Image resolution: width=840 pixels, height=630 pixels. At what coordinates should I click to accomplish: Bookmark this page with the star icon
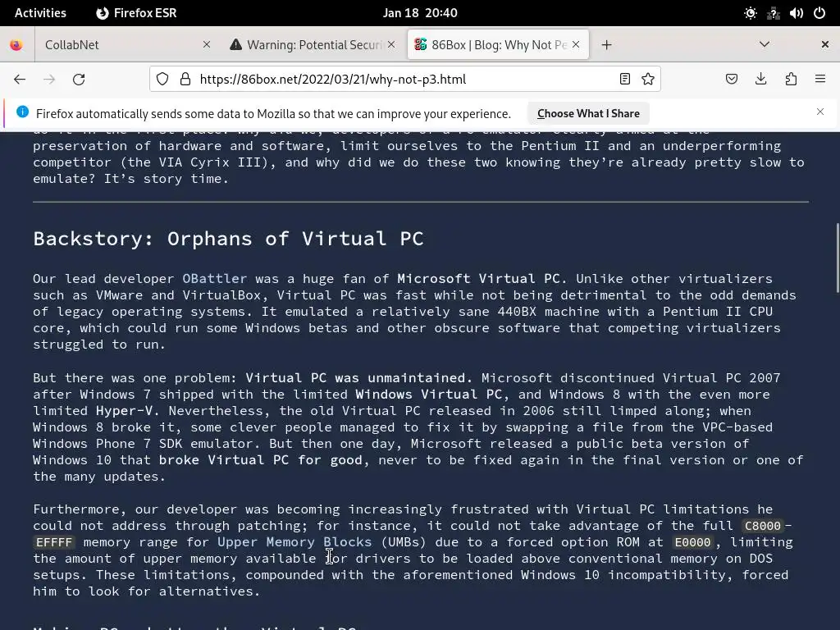pyautogui.click(x=648, y=80)
